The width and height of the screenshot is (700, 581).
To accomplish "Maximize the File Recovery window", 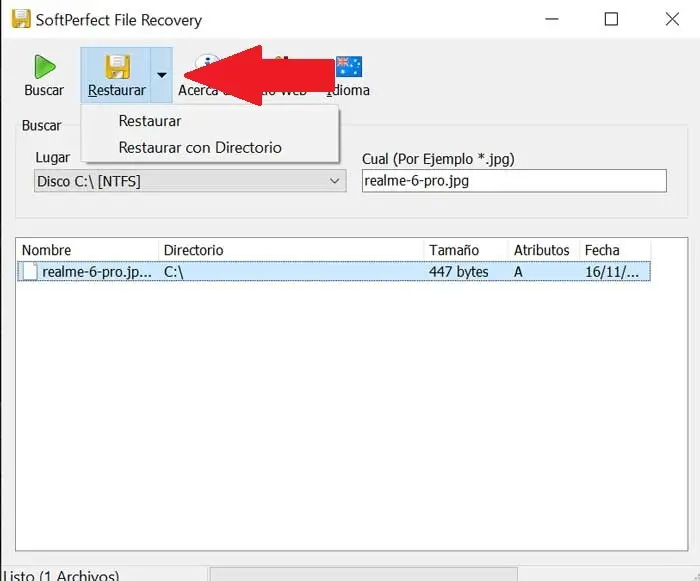I will click(611, 19).
